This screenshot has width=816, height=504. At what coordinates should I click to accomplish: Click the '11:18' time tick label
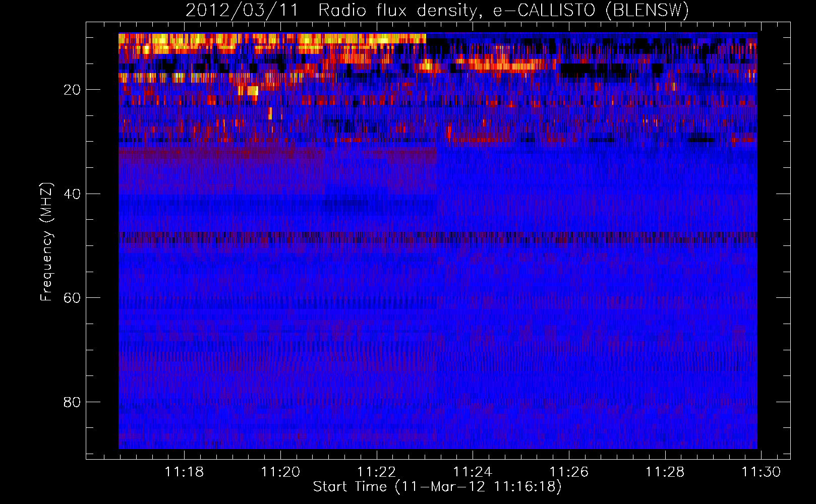184,472
